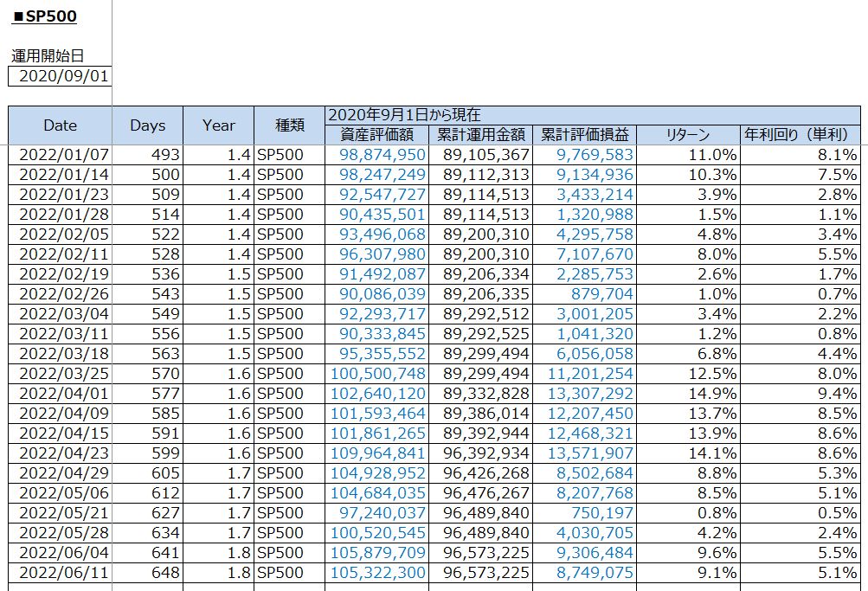Select asset value 98,874,950
Viewport: 868px width, 591px height.
click(376, 155)
